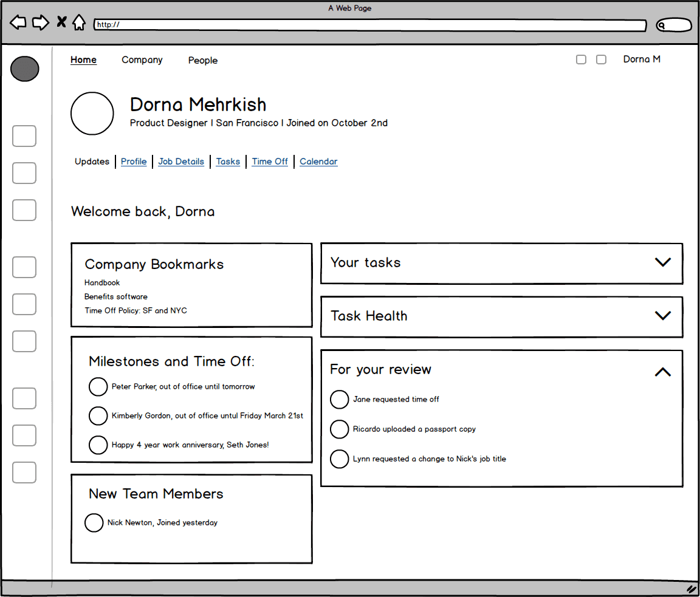Click the browser search box with magnifier
Screen dimensions: 700x597
pos(674,26)
